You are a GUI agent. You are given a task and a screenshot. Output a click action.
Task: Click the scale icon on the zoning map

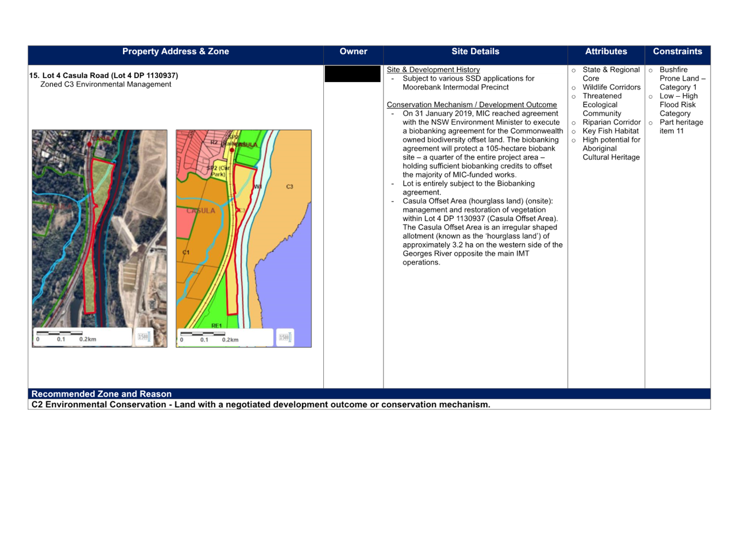[x=285, y=337]
